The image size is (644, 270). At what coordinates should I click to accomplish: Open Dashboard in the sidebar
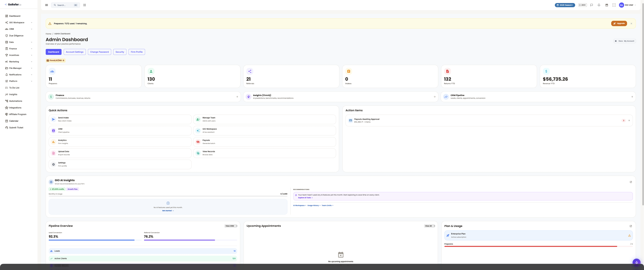[19, 16]
